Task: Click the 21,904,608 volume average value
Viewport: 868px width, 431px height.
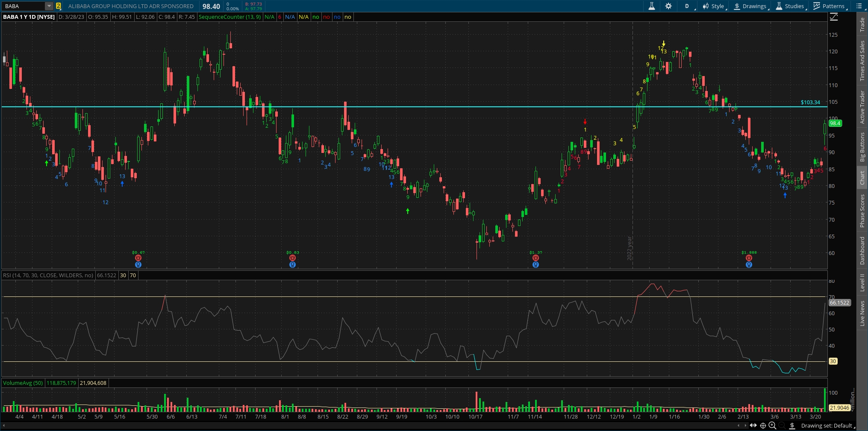Action: tap(93, 383)
